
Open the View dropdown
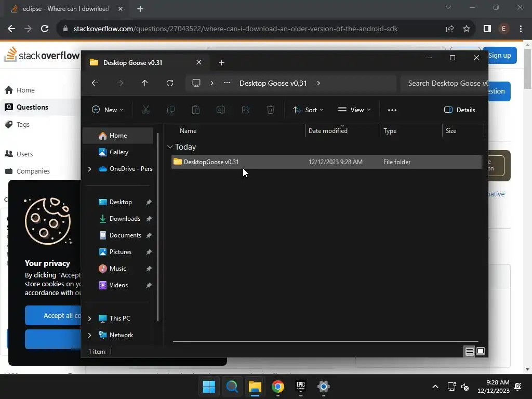tap(354, 110)
